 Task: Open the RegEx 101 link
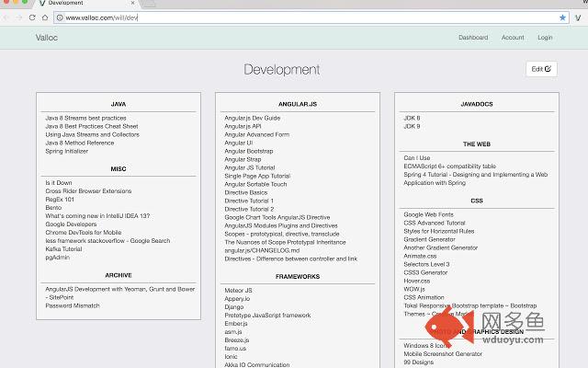coord(60,199)
